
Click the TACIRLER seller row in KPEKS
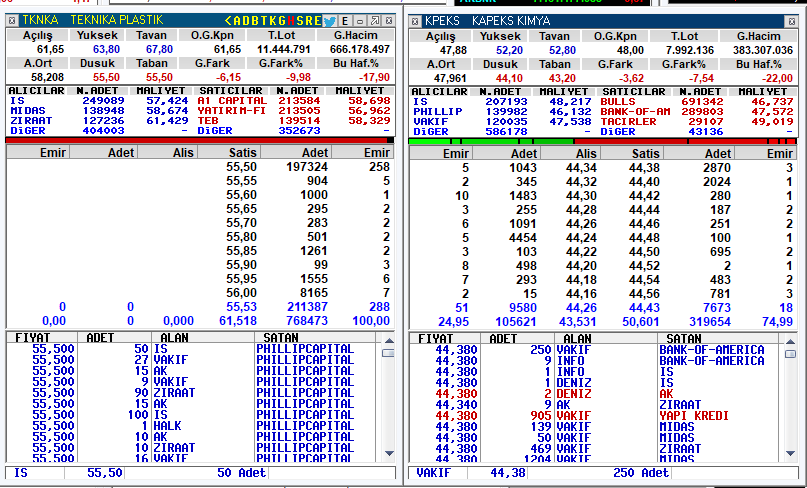point(696,122)
